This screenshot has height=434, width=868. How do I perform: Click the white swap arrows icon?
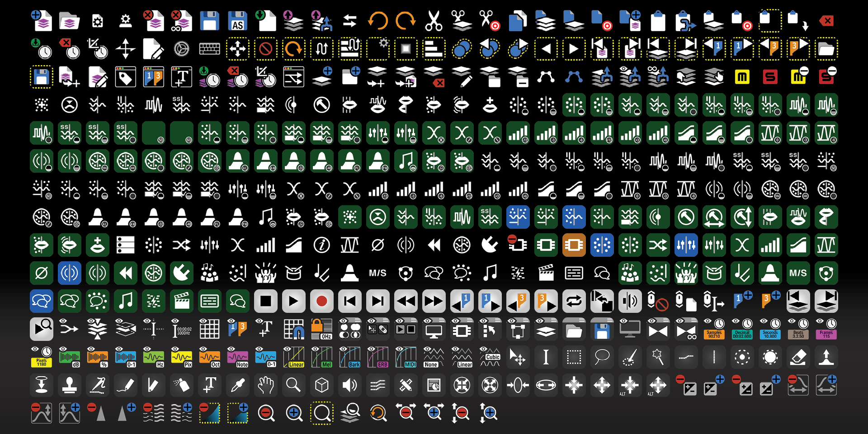(x=350, y=21)
